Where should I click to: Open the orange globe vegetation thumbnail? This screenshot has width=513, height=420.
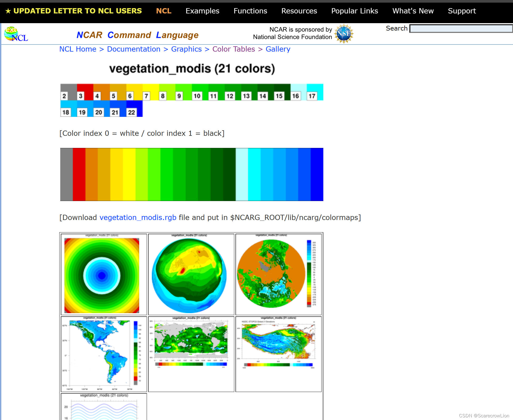[x=278, y=274]
